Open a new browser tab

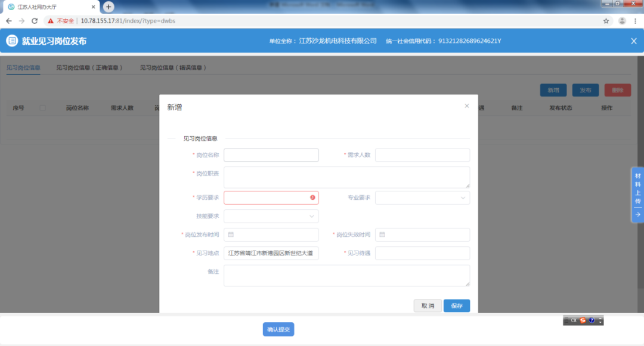[x=109, y=7]
